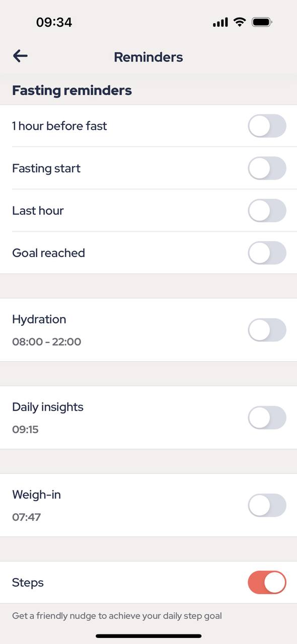Tap the battery status icon
The image size is (297, 644).
[262, 22]
